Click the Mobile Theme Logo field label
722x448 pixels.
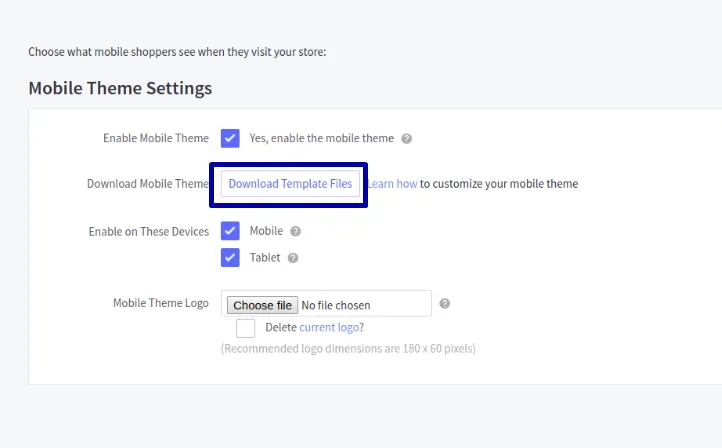click(x=161, y=303)
